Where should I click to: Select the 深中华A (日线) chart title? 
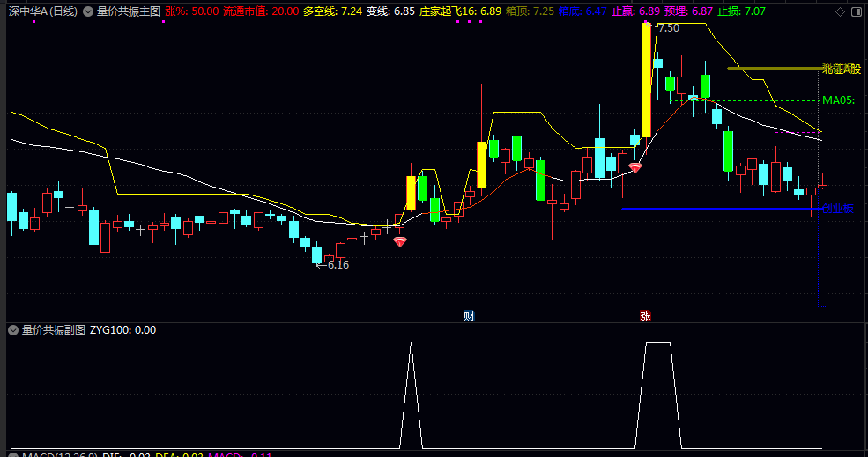pyautogui.click(x=42, y=11)
